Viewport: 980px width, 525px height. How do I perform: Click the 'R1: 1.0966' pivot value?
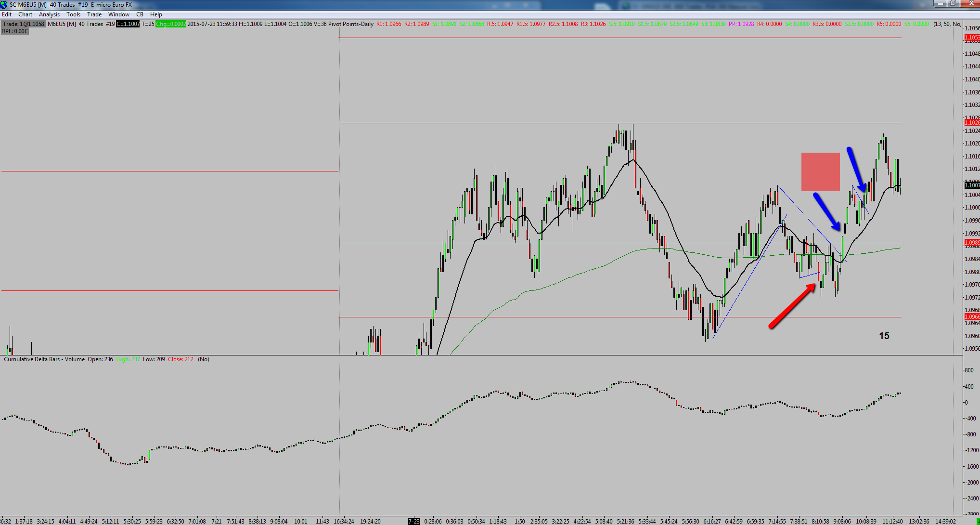388,24
